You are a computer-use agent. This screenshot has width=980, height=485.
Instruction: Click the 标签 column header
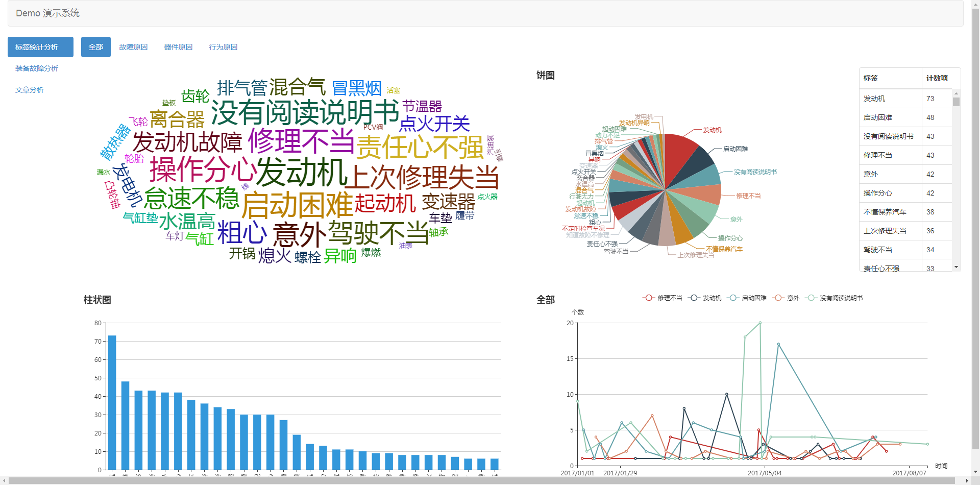tap(891, 78)
